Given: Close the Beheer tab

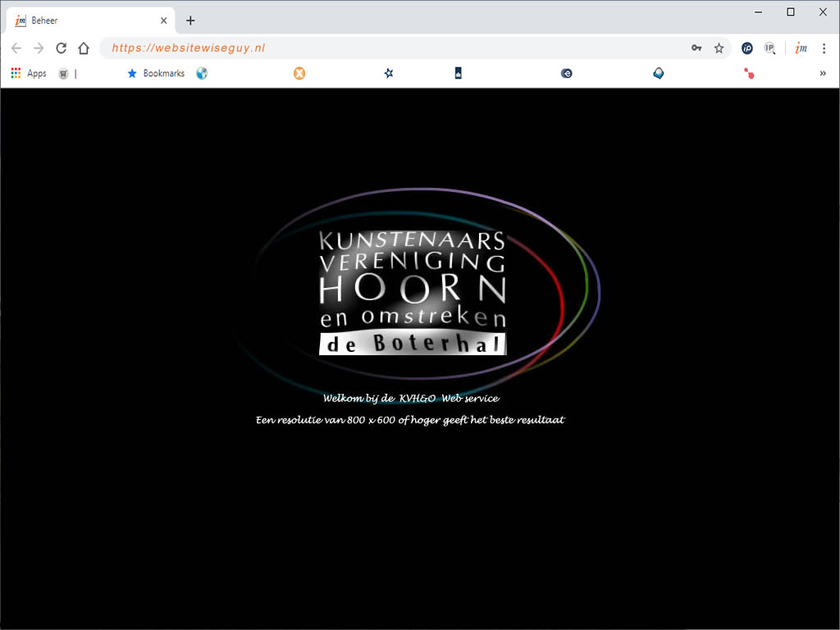Looking at the screenshot, I should click(x=164, y=21).
